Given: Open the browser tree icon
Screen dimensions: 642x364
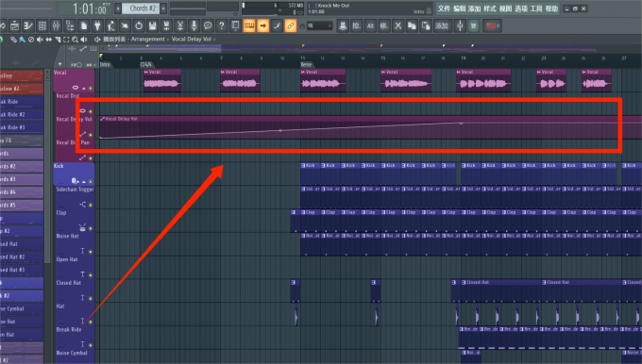Looking at the screenshot, I should coord(70,25).
